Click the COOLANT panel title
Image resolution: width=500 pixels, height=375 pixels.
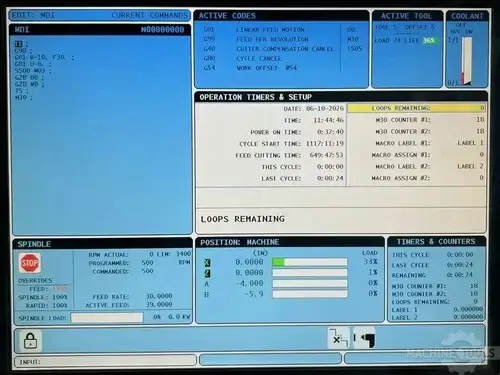coord(467,16)
